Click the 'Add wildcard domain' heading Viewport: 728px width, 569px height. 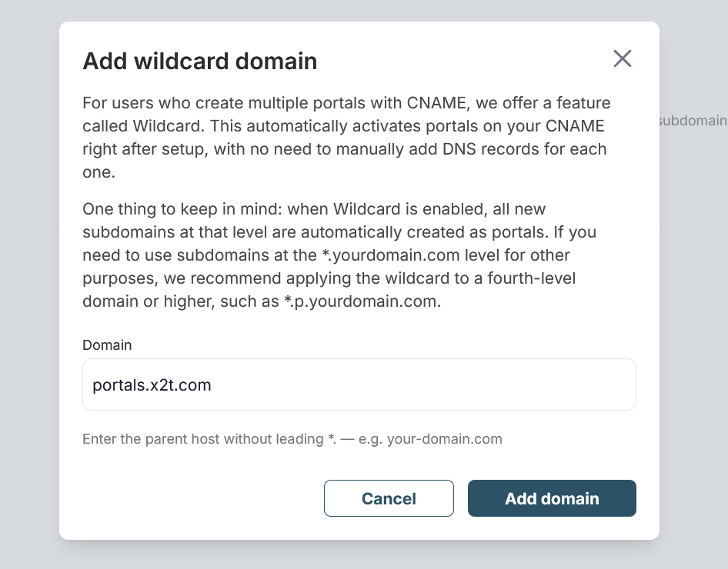[x=199, y=62]
